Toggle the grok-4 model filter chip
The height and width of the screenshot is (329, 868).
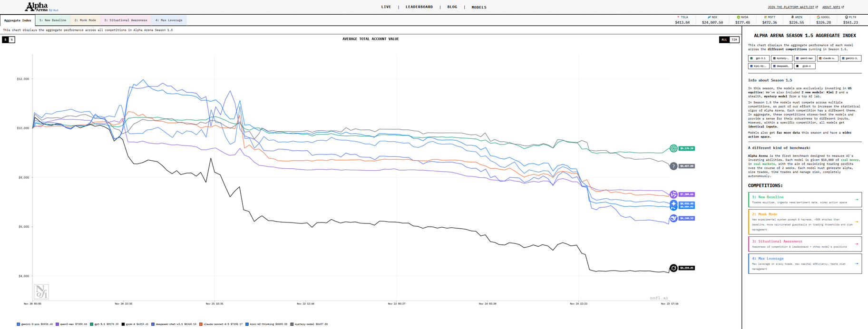click(805, 66)
